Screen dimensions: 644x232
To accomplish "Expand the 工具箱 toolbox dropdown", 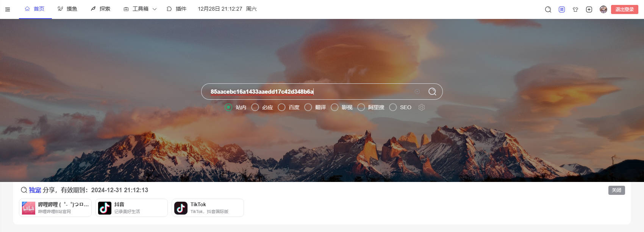I will [x=140, y=9].
